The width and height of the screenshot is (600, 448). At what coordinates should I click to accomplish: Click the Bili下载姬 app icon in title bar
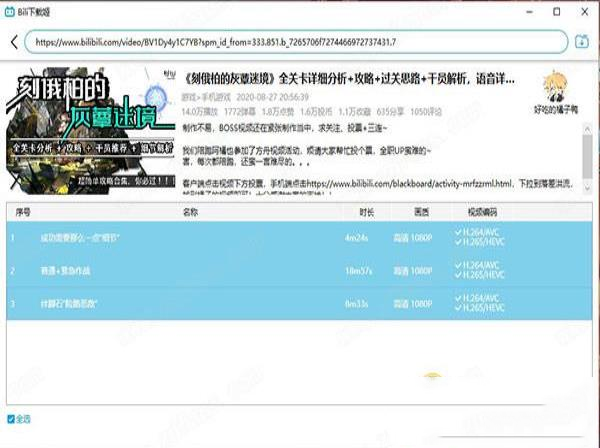[x=11, y=10]
